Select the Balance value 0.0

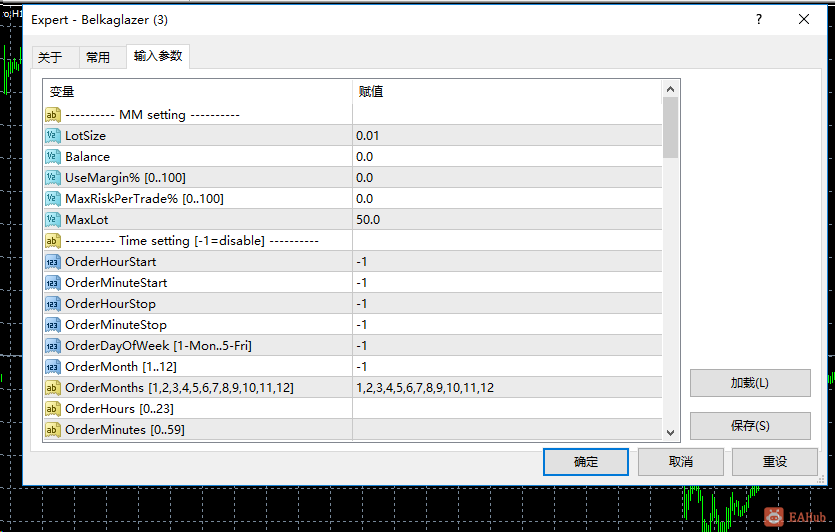pyautogui.click(x=365, y=157)
